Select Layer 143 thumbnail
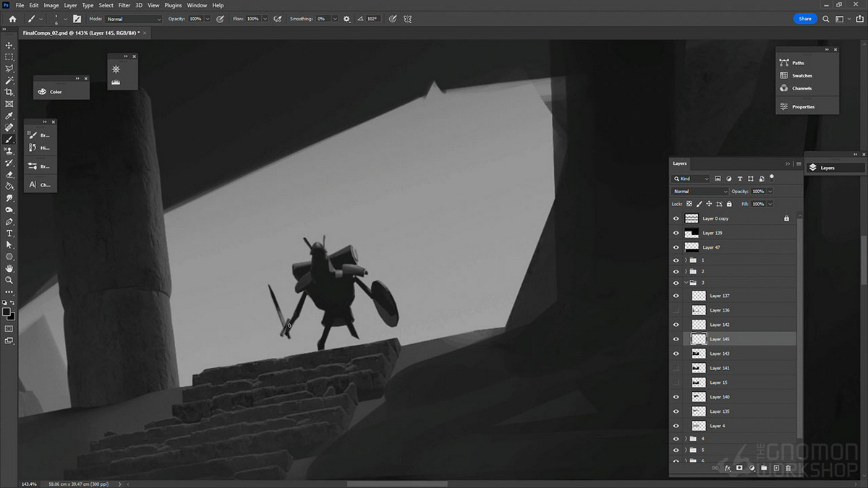The height and width of the screenshot is (488, 868). [699, 354]
